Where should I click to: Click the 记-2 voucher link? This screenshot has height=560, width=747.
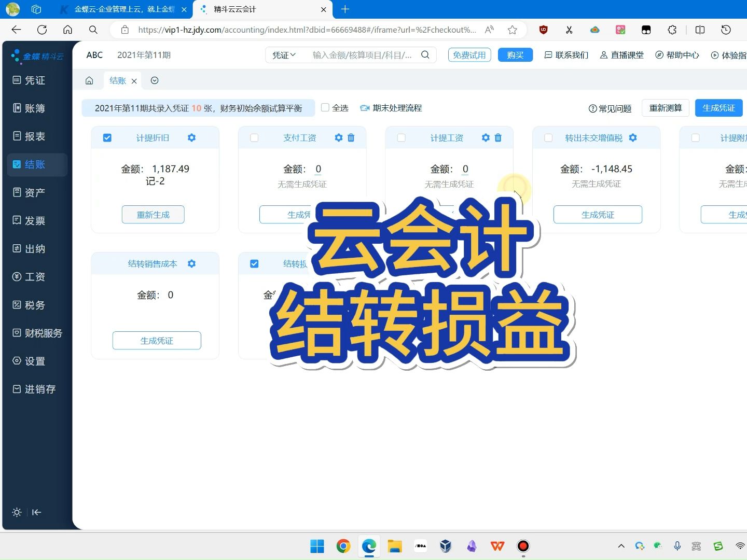[155, 181]
